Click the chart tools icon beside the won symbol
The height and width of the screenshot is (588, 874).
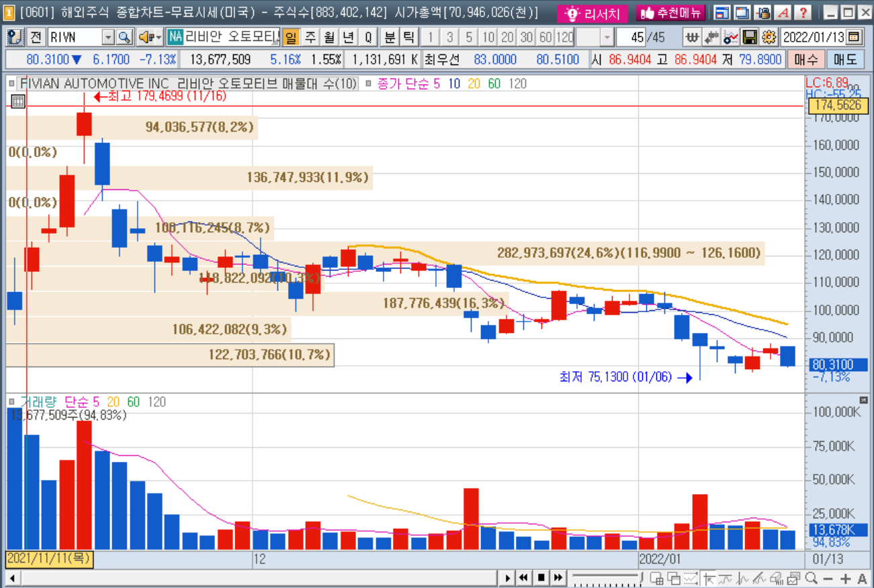pyautogui.click(x=711, y=37)
